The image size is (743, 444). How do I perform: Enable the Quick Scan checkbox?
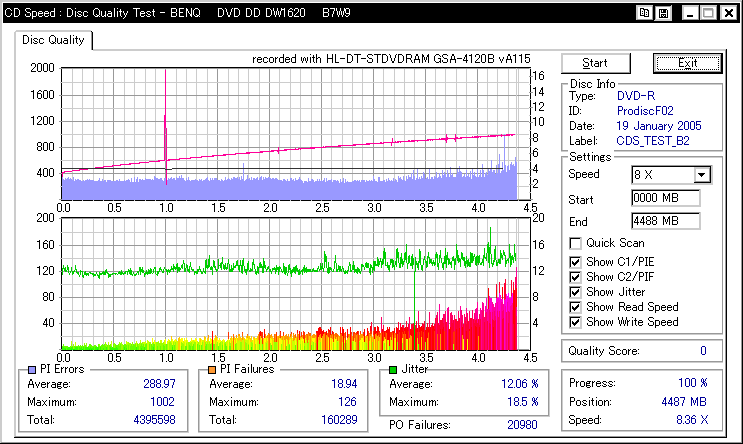tap(575, 243)
